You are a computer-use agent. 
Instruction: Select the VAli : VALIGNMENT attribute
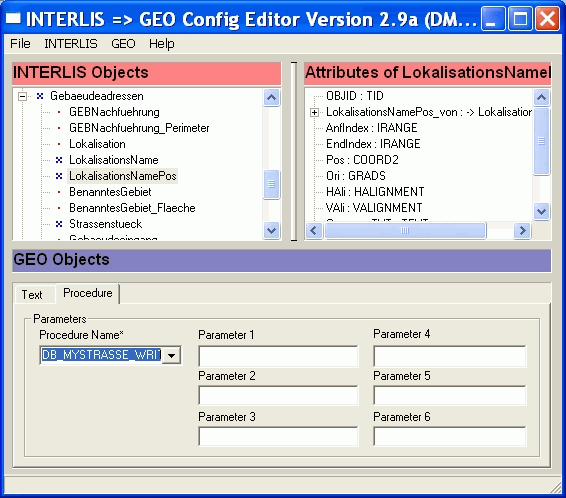click(374, 208)
